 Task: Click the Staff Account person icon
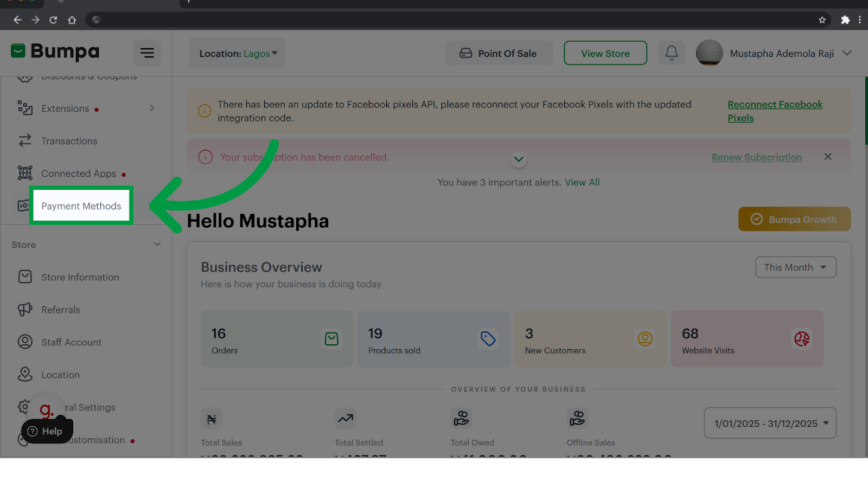25,342
